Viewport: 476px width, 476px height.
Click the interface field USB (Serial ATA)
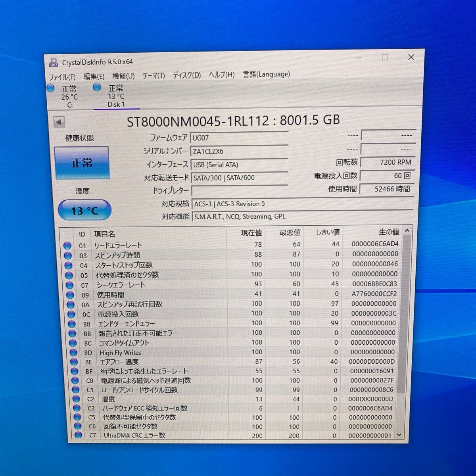(239, 164)
